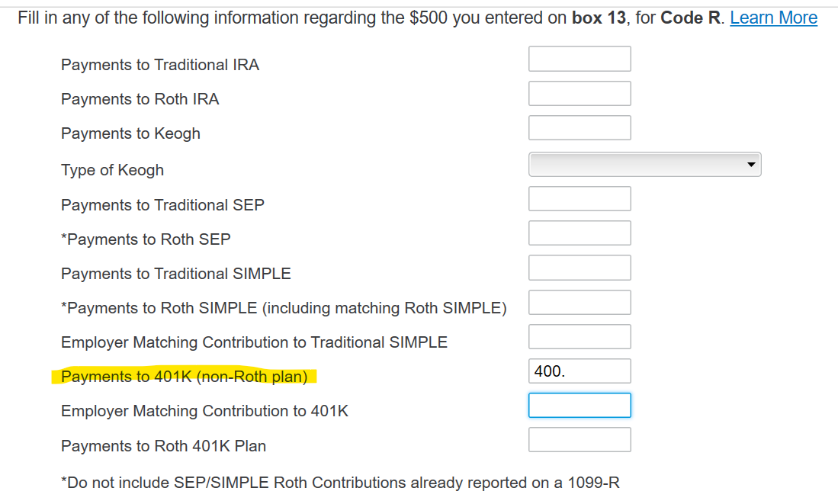Click the Type of Keogh label text

pos(112,170)
